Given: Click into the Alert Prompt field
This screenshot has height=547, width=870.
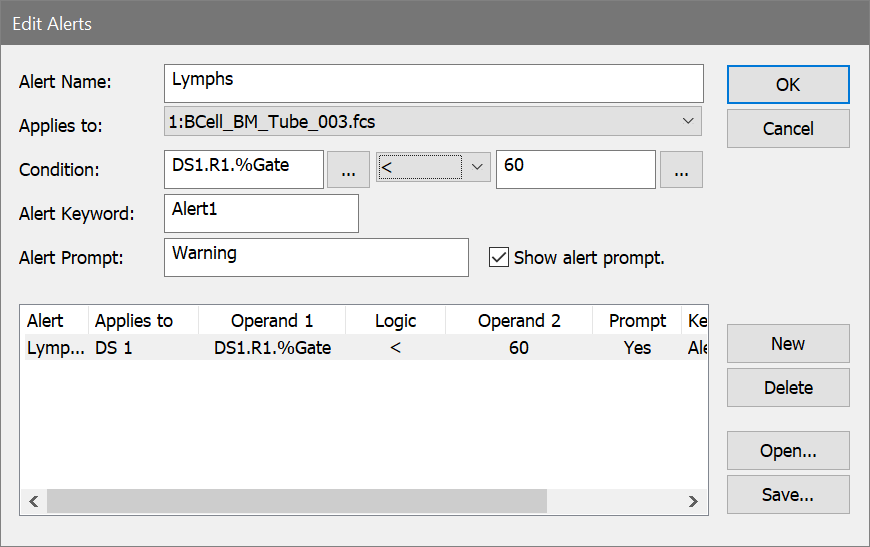Looking at the screenshot, I should click(315, 257).
